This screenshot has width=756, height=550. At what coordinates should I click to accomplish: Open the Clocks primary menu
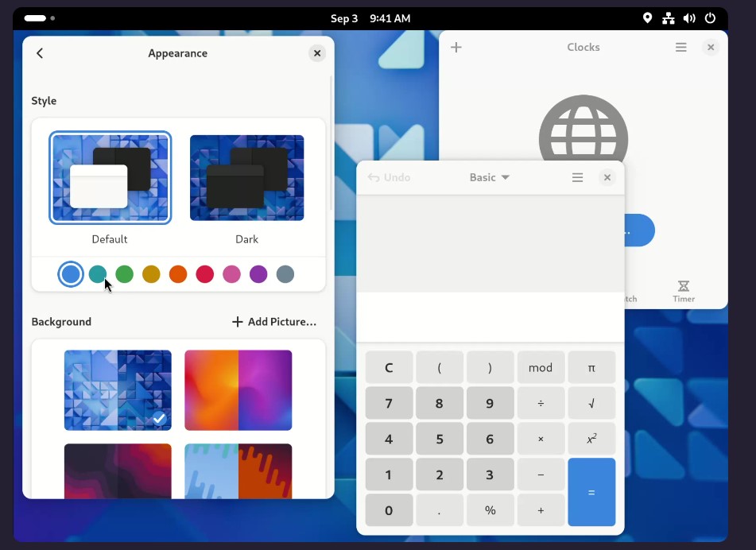coord(680,47)
